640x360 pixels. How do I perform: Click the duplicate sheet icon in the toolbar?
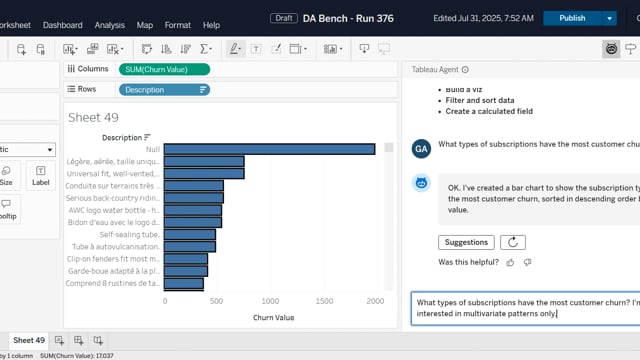click(93, 49)
